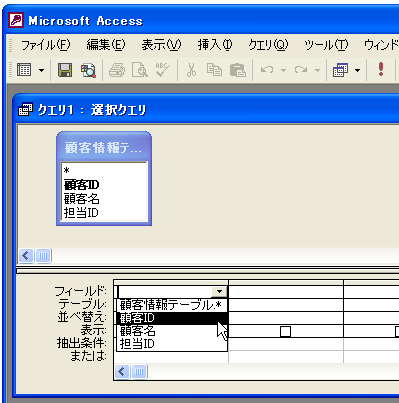Screen dimensions: 399x403
Task: Click the フィールド cell in the second column
Action: tap(286, 292)
